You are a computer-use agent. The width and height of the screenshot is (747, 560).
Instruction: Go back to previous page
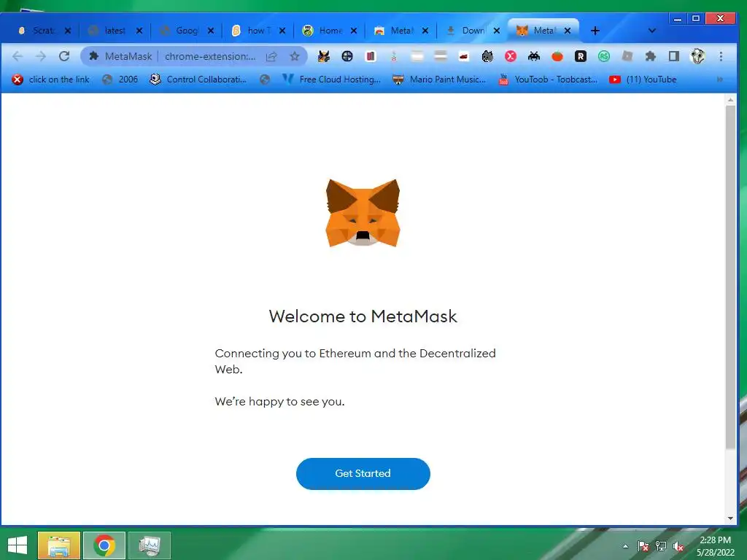18,56
